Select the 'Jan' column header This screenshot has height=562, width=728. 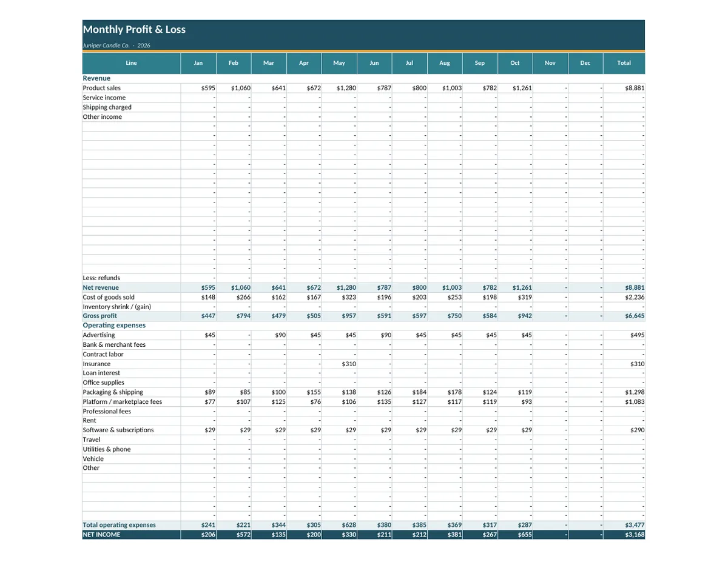point(198,63)
